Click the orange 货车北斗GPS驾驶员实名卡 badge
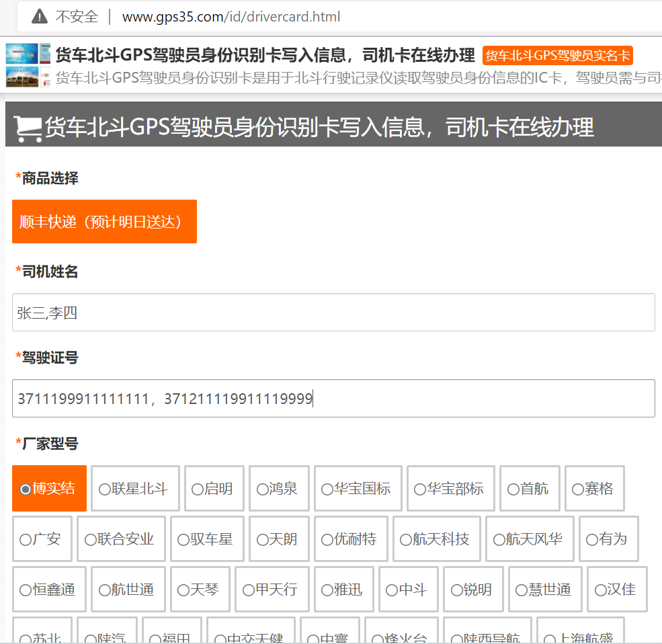 point(557,56)
